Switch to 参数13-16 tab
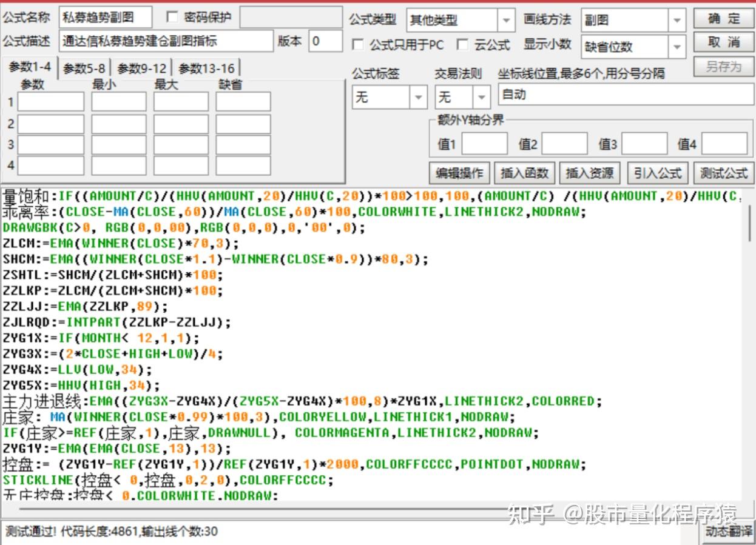Screen dimensions: 756x545 coord(206,69)
